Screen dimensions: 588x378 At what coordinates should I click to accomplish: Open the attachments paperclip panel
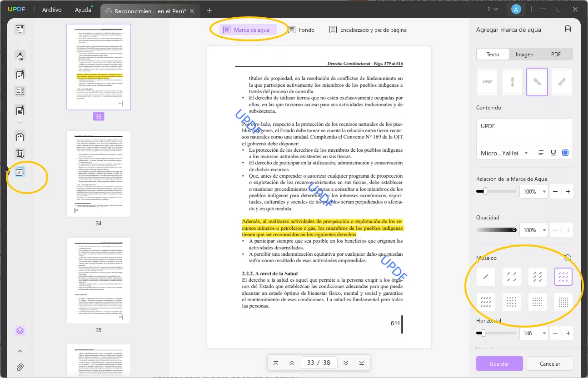[x=20, y=367]
